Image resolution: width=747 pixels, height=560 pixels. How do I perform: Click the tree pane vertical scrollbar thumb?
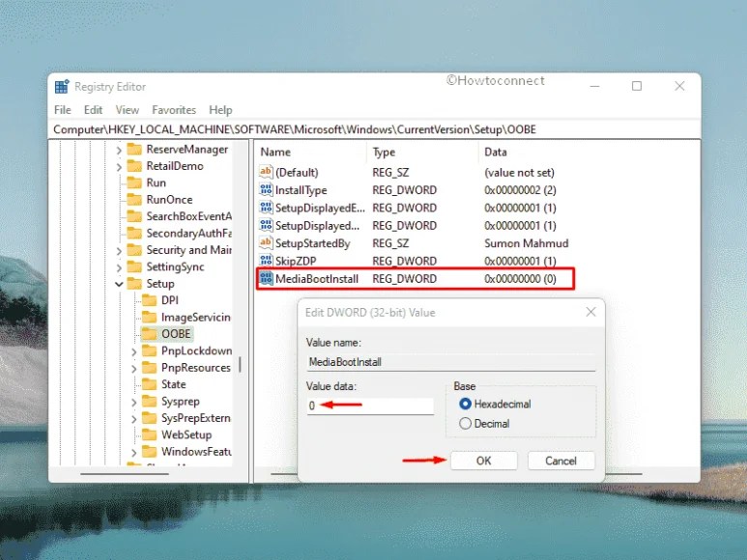[x=240, y=364]
